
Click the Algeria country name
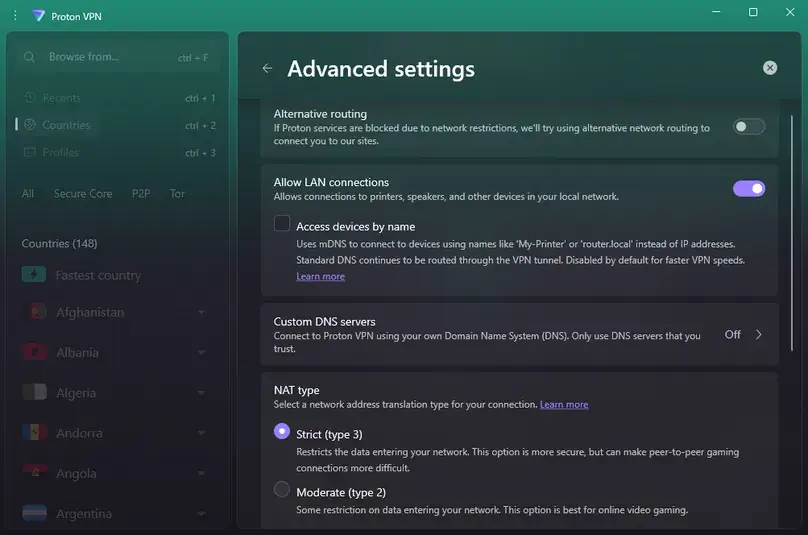coord(76,393)
